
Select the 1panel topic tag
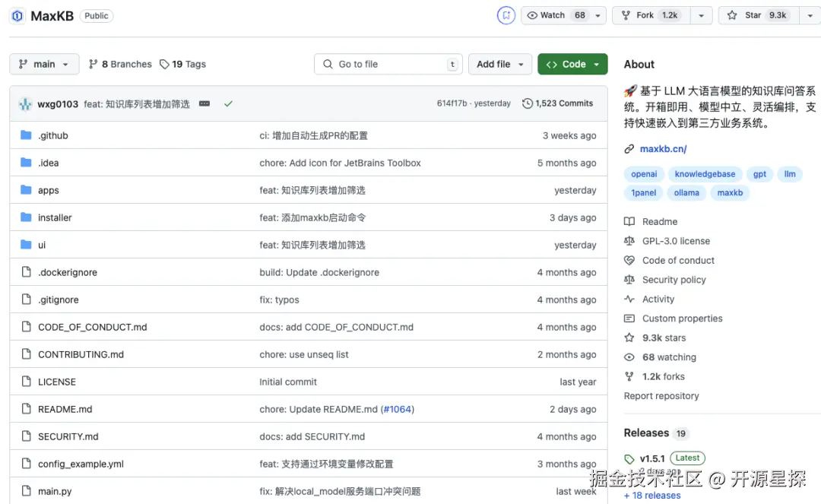click(644, 192)
